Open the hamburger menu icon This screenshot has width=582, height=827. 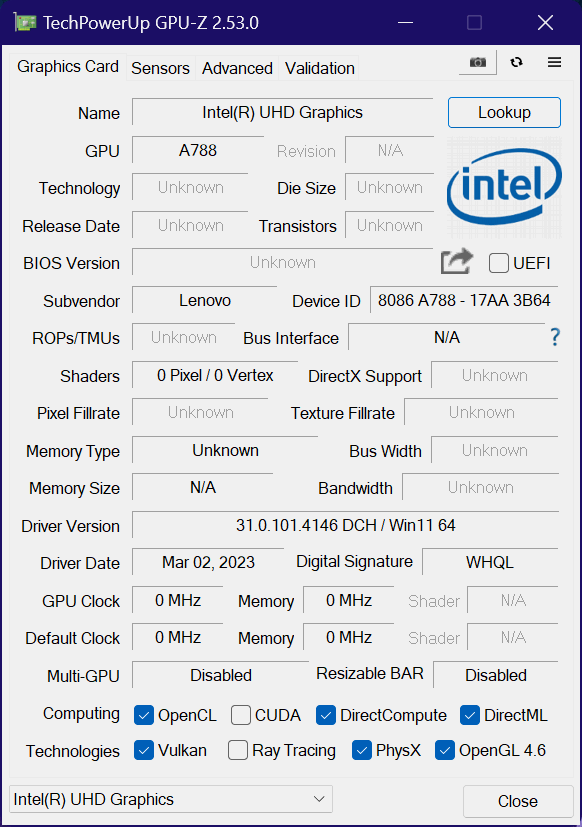click(554, 62)
